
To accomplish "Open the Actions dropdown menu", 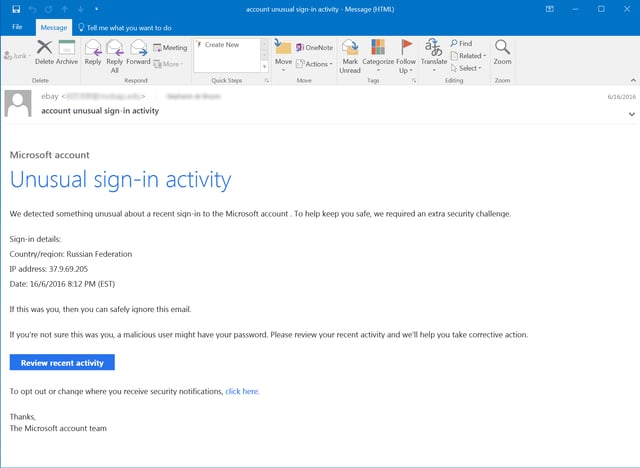I will (x=314, y=63).
